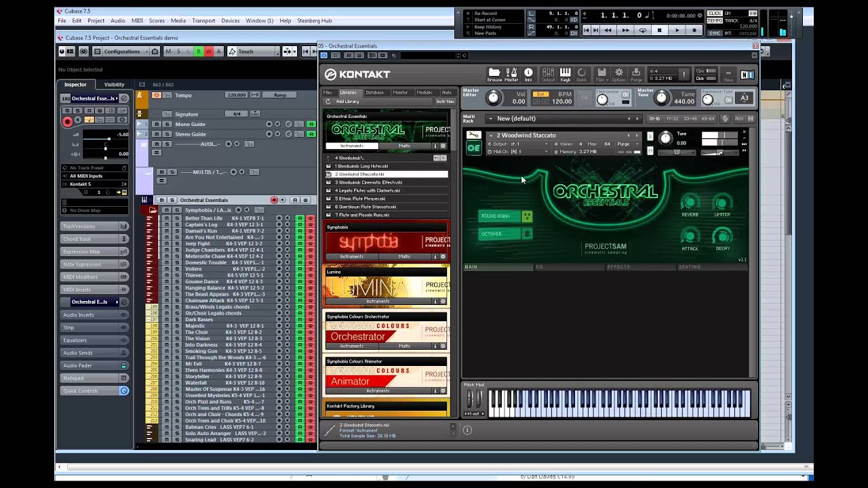Switch to Kontakt Database tab
This screenshot has height=488, width=868.
point(374,92)
